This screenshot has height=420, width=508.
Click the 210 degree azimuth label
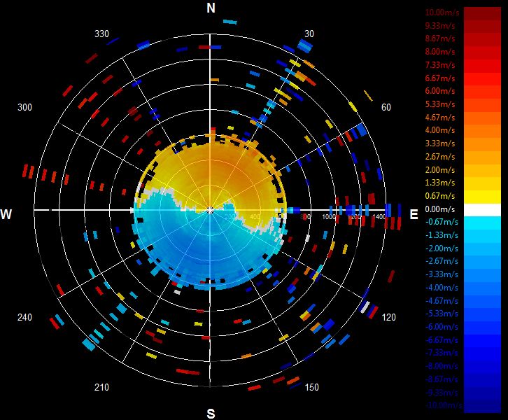(101, 387)
